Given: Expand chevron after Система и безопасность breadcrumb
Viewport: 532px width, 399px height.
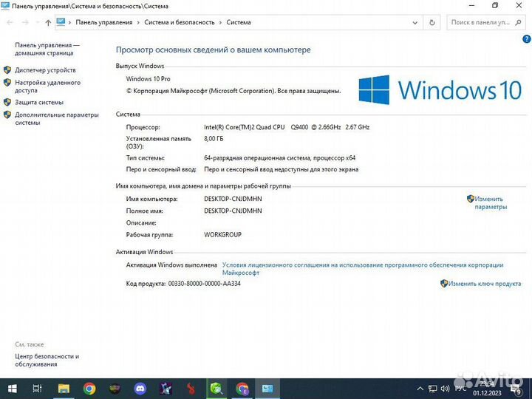Looking at the screenshot, I should (220, 23).
